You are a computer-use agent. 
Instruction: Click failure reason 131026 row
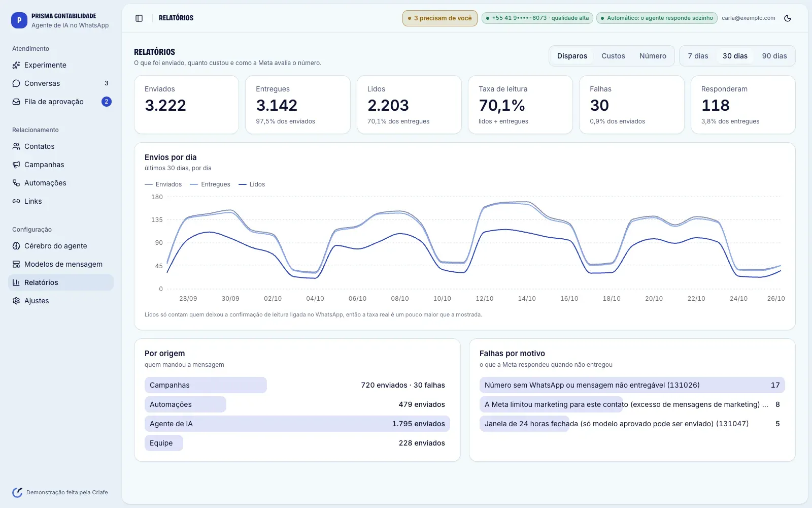[632, 385]
